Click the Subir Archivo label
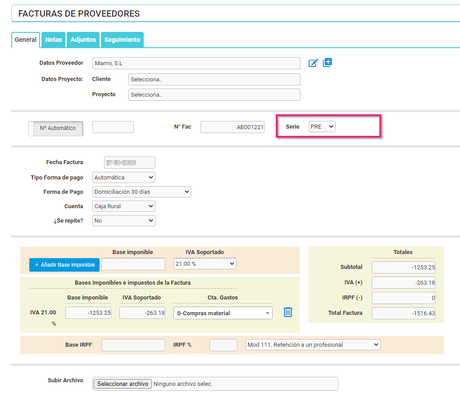Image resolution: width=460 pixels, height=398 pixels. 65,380
